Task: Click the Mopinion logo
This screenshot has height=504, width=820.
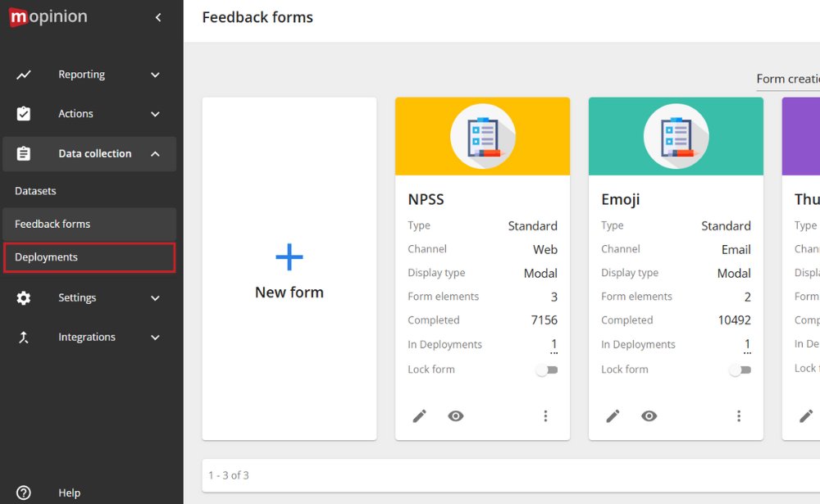Action: click(48, 17)
